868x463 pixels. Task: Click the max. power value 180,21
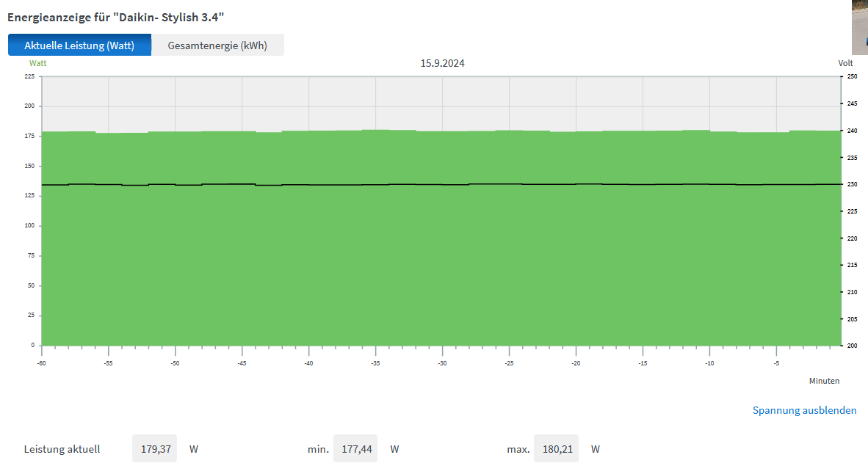(556, 448)
